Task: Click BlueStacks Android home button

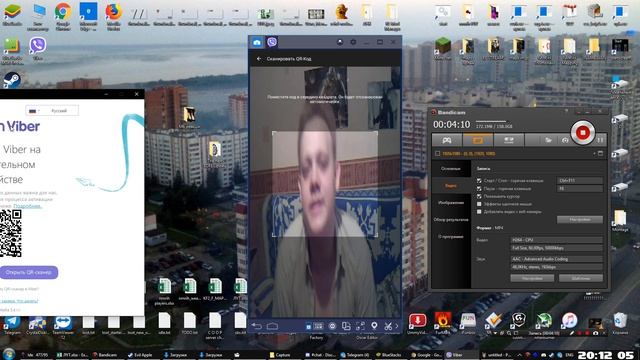Action: point(272,326)
